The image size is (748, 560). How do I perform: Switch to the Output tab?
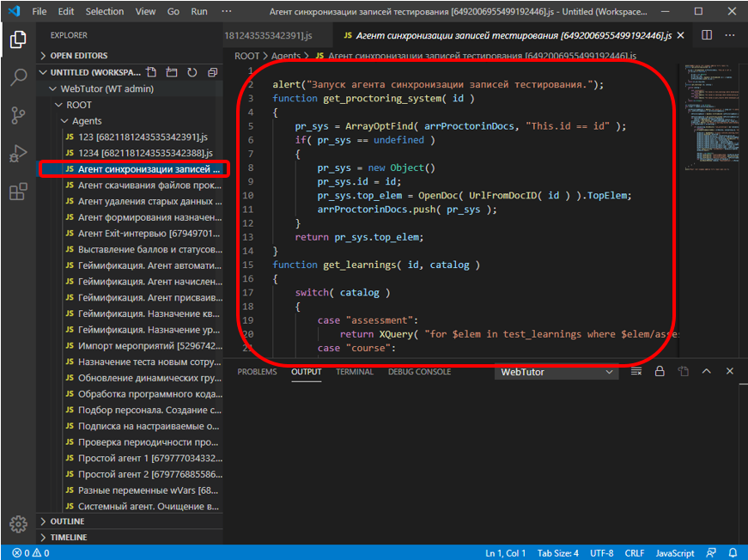click(x=307, y=372)
